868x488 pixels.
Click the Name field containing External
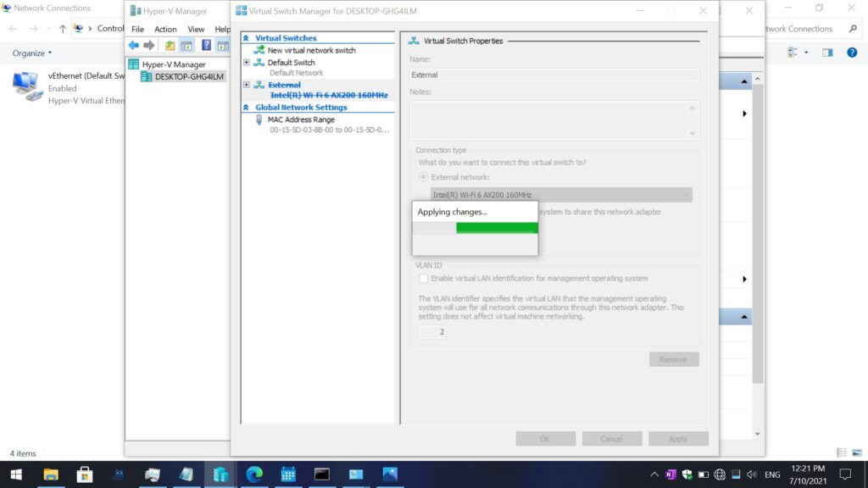[x=554, y=75]
